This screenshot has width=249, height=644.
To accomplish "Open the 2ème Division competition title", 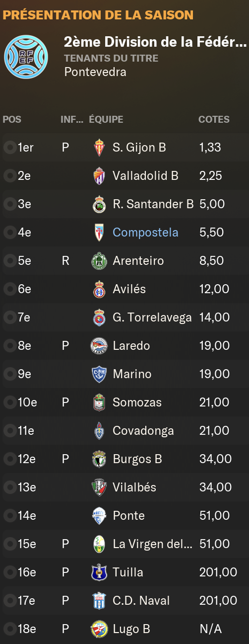I will click(155, 42).
